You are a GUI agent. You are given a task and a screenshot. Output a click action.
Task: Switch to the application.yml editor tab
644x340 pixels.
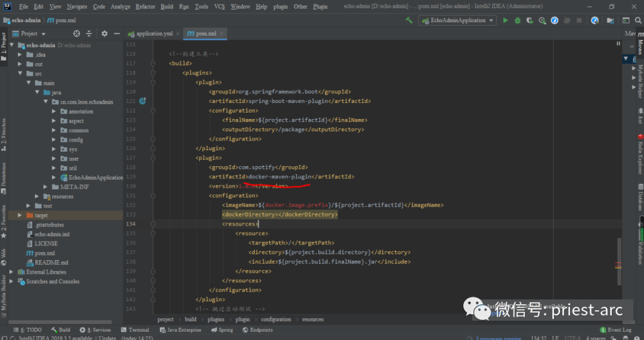coord(154,33)
